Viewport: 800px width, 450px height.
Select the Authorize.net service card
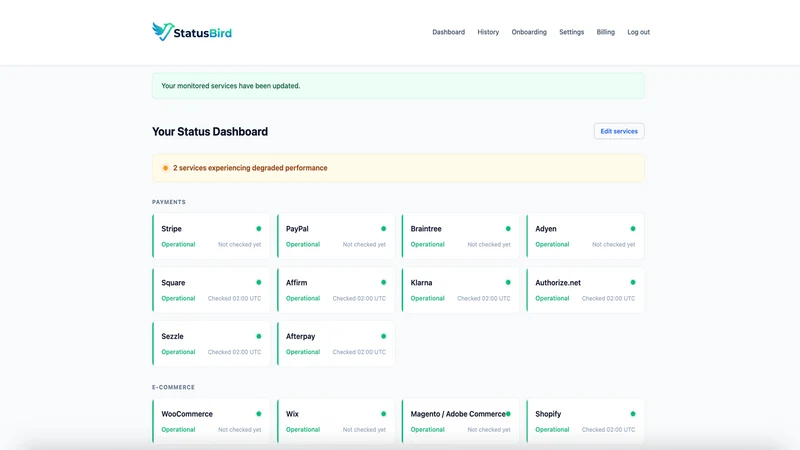pyautogui.click(x=585, y=290)
